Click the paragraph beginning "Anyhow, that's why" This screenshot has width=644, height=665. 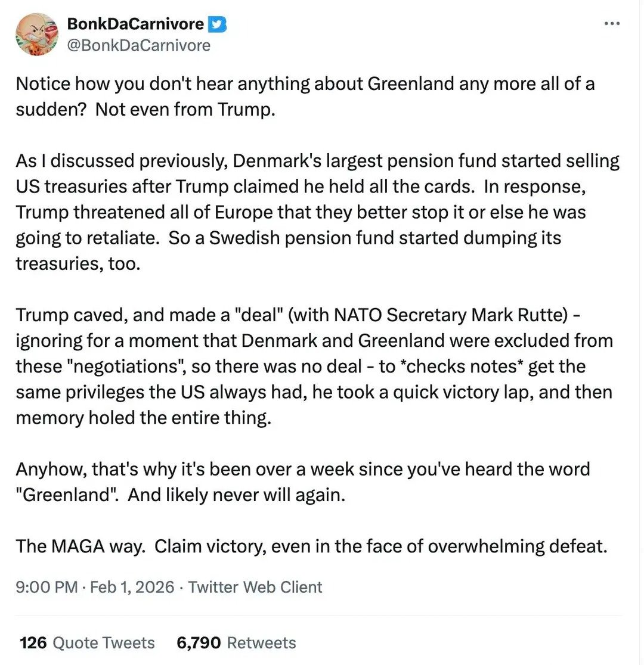click(x=302, y=481)
